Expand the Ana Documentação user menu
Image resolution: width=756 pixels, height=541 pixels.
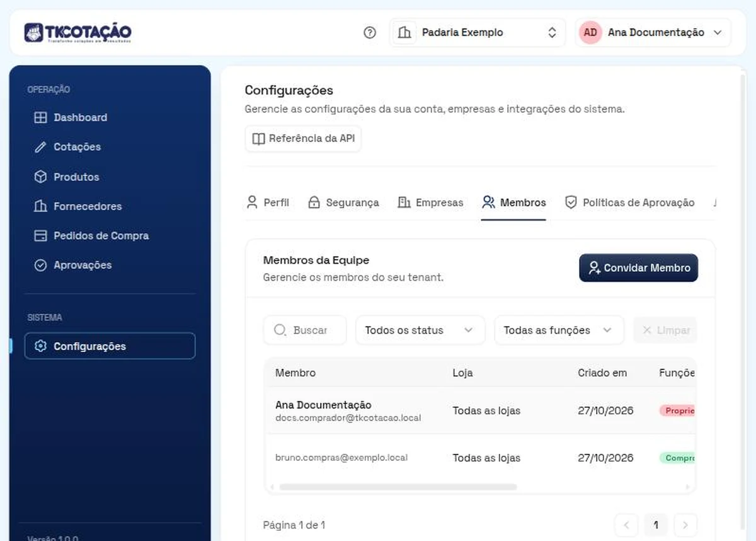point(653,33)
